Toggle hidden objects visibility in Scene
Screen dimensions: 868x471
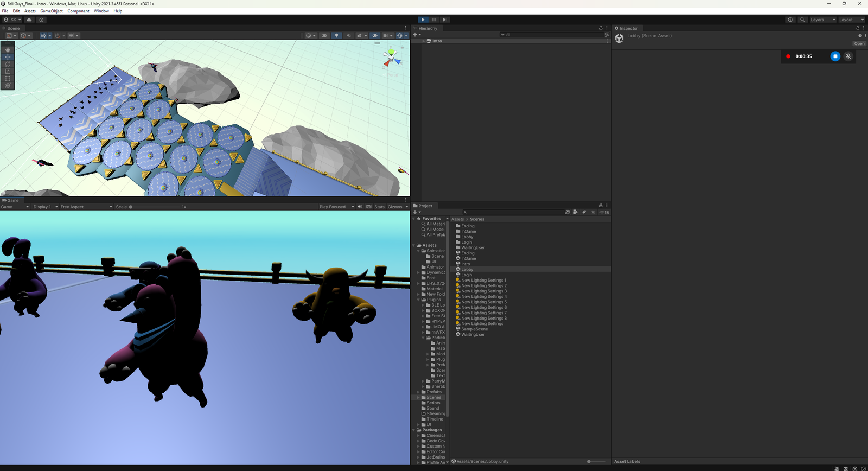(374, 36)
